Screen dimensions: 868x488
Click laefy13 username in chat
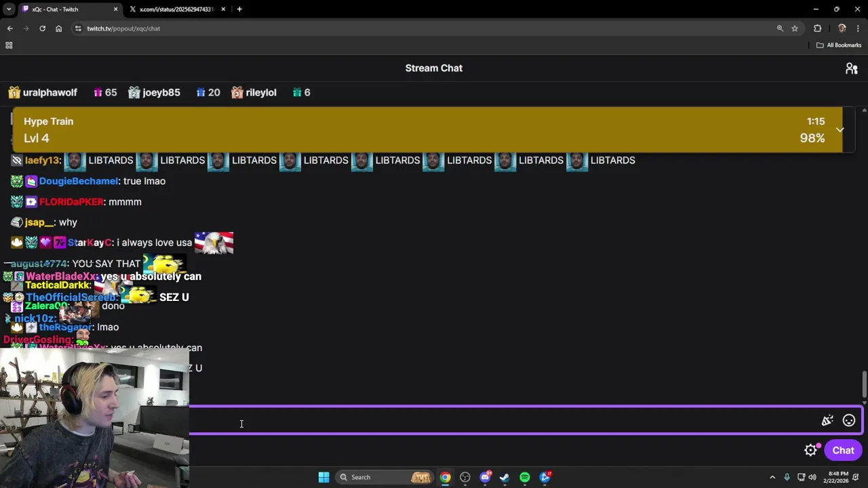click(42, 161)
